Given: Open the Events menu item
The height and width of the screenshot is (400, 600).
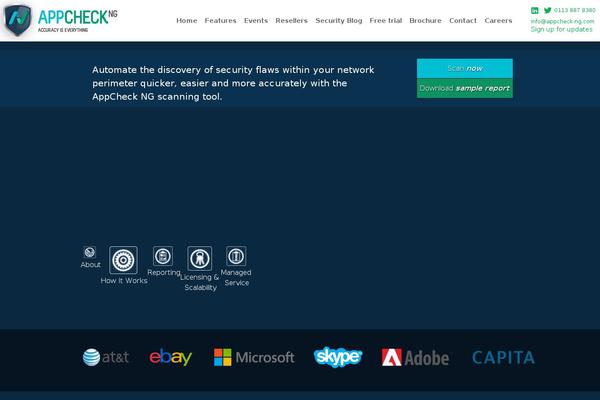Looking at the screenshot, I should pyautogui.click(x=256, y=21).
